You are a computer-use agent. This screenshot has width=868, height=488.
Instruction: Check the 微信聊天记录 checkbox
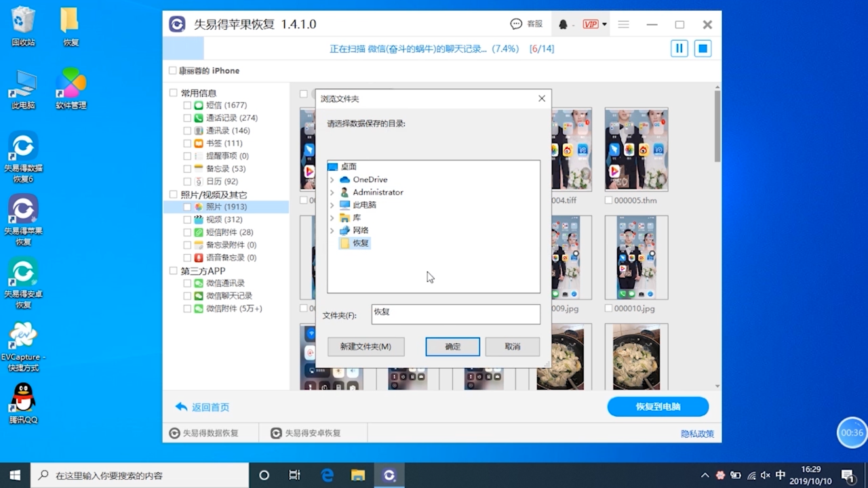coord(187,296)
